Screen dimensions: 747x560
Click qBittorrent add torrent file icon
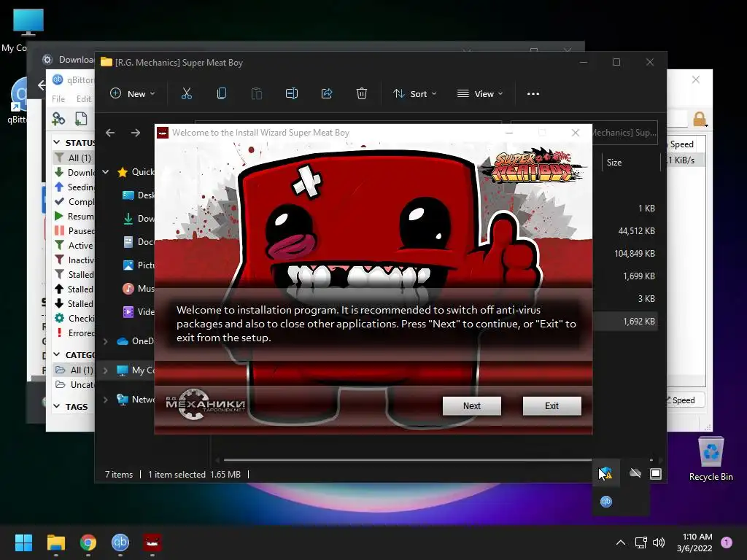pyautogui.click(x=82, y=119)
